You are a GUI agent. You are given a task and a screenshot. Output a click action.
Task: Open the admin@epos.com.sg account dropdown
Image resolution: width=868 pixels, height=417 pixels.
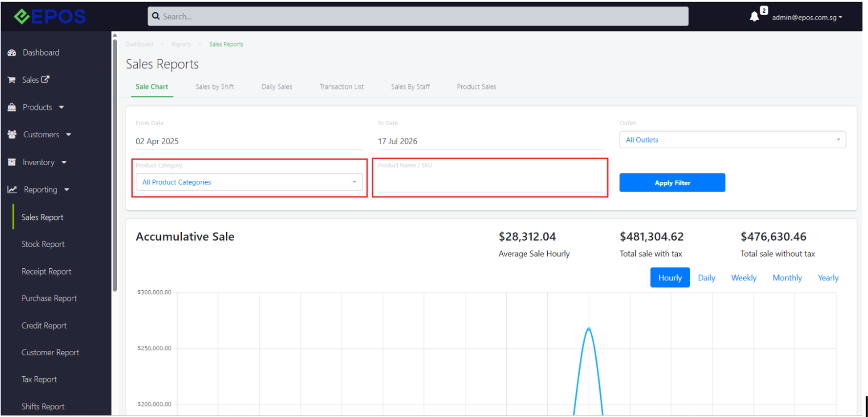pyautogui.click(x=807, y=17)
